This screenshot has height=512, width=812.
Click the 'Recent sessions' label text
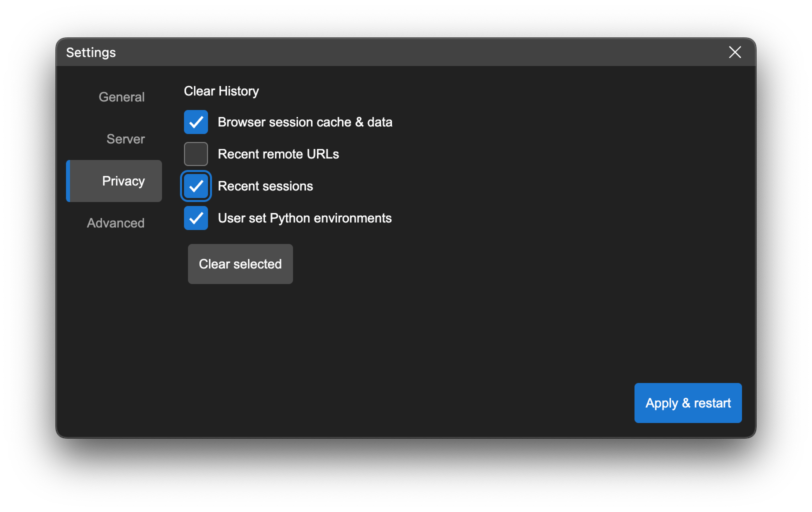265,186
